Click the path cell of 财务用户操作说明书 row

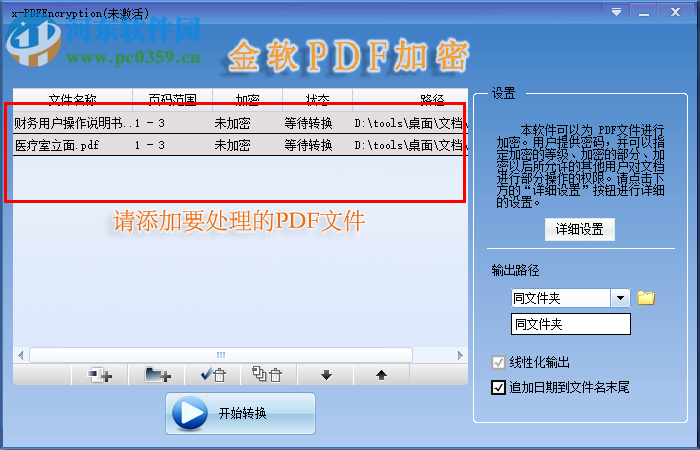(411, 123)
